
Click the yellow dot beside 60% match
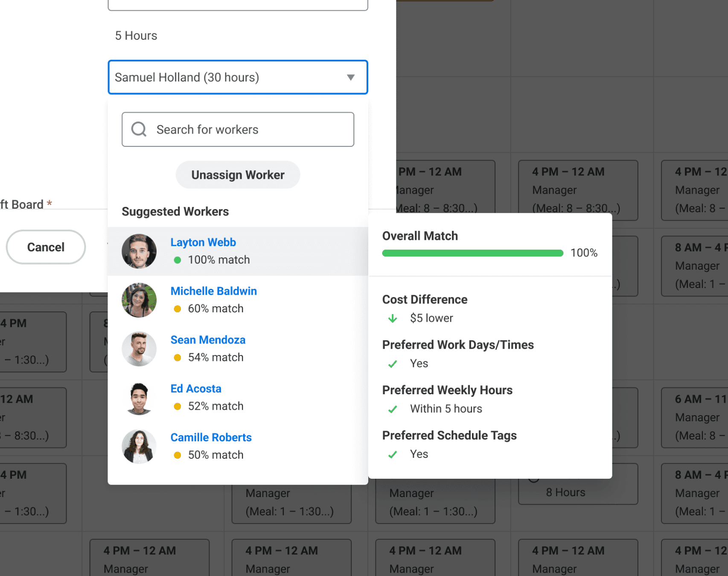[178, 308]
